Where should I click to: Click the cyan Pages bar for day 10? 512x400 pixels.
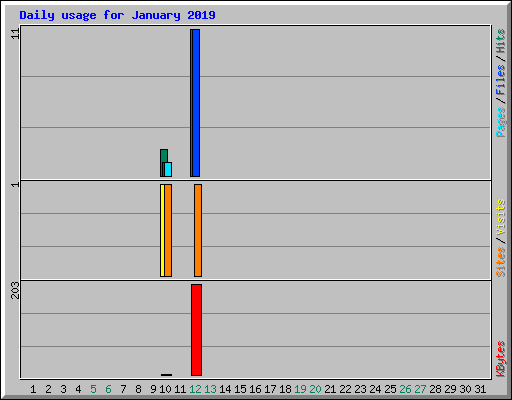(168, 169)
